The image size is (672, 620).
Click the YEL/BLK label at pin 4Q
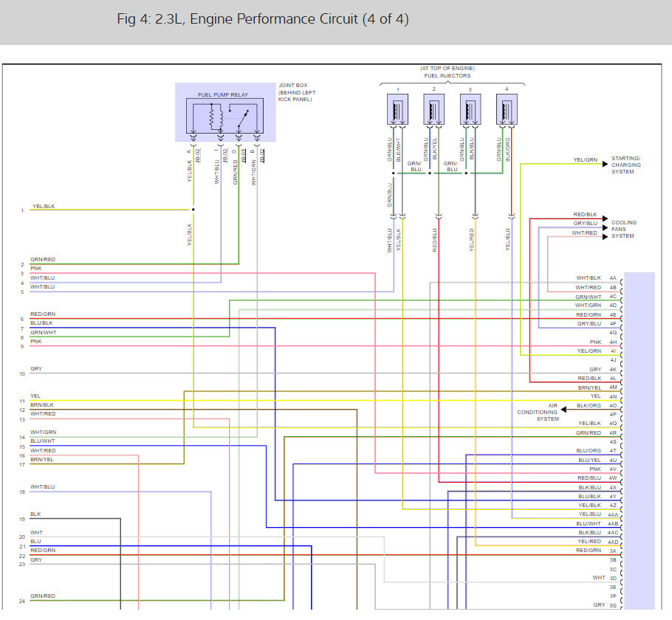pos(590,424)
